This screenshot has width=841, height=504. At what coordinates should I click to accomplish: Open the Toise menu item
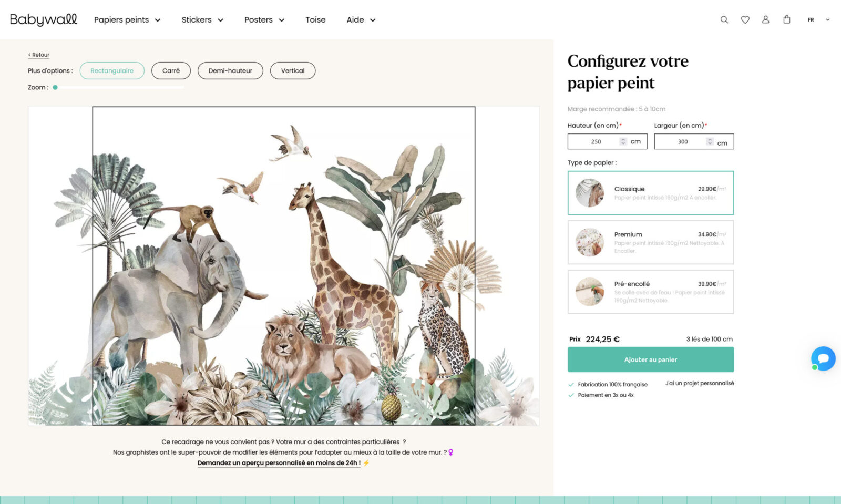coord(315,20)
